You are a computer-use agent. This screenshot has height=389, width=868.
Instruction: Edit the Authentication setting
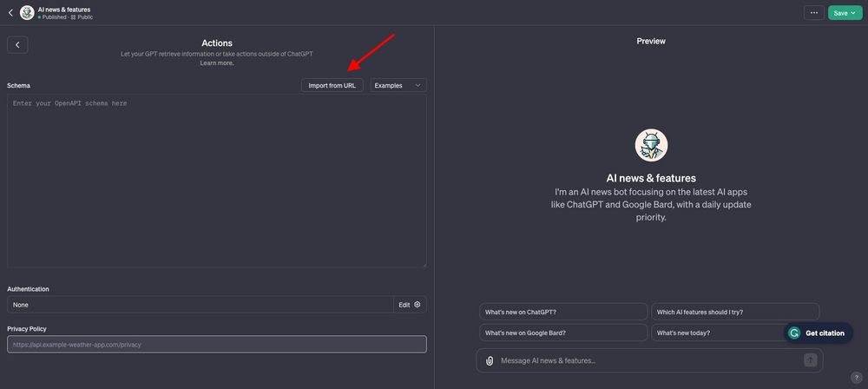[410, 305]
